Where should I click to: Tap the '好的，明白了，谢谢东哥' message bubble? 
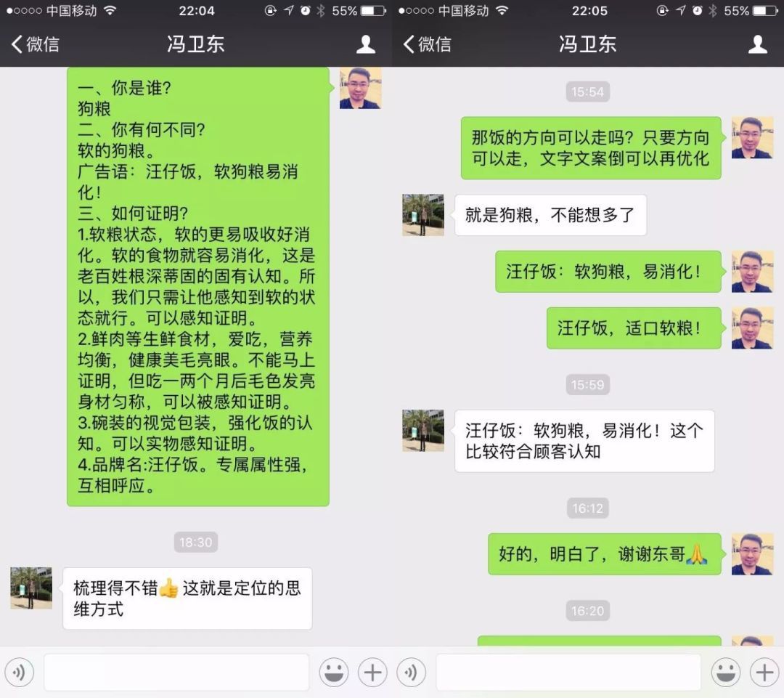pos(605,554)
